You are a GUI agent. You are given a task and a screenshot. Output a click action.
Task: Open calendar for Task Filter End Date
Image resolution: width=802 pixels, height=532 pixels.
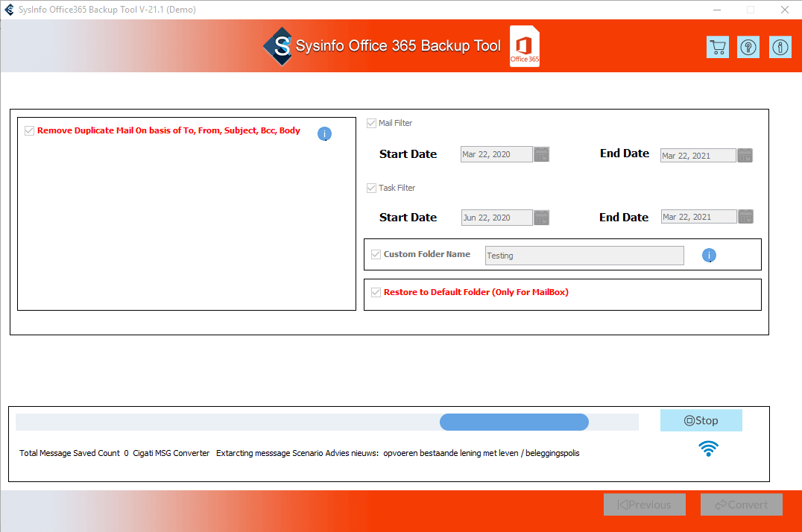coord(746,217)
